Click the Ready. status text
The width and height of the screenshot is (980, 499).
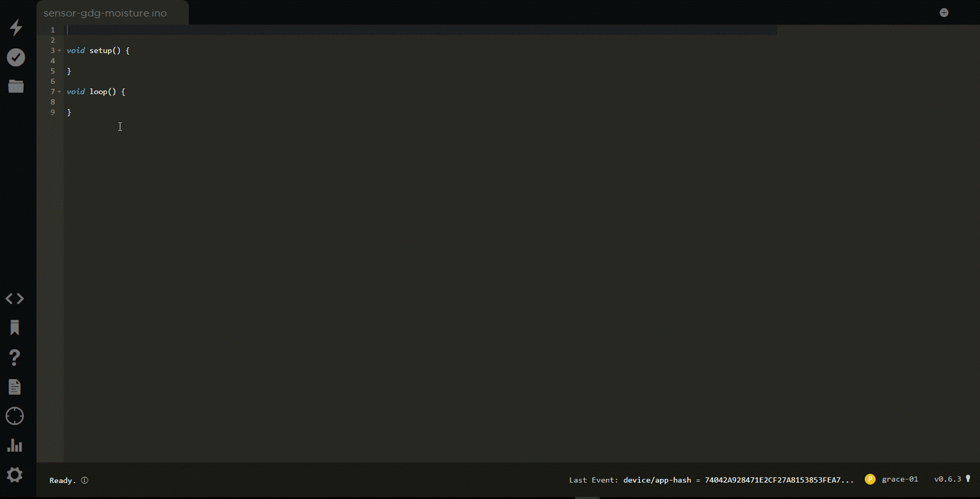click(x=62, y=481)
